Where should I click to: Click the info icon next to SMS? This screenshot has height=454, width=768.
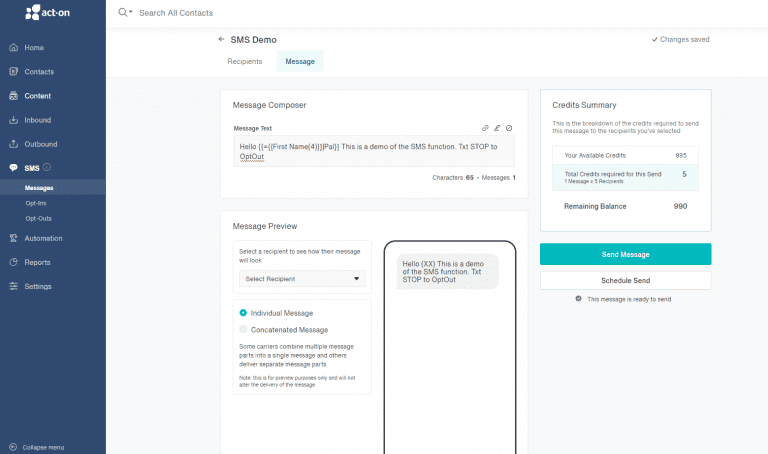(47, 167)
